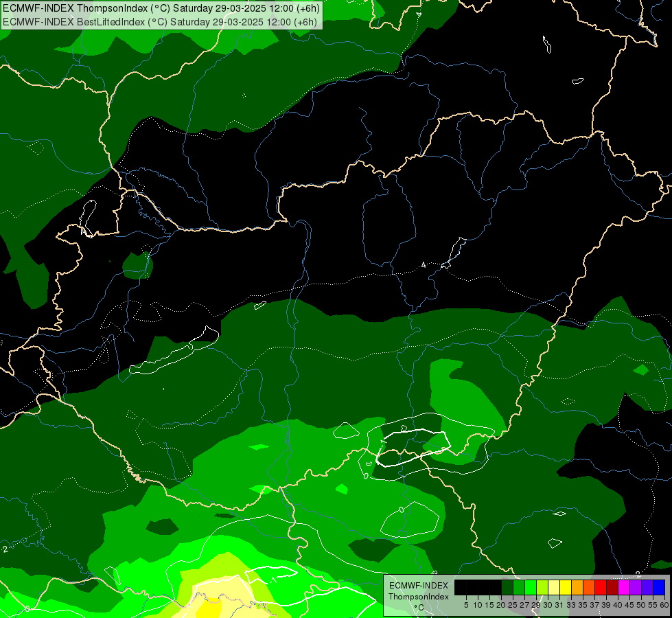Click the legend label 'ThompsonIndex'
Image resolution: width=672 pixels, height=618 pixels.
point(419,597)
